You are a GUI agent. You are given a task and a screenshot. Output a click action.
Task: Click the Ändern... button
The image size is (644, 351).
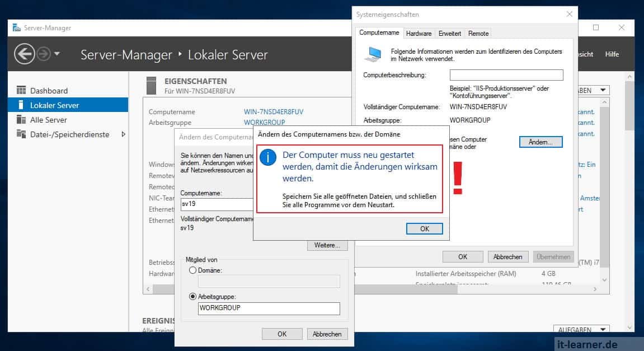click(540, 142)
